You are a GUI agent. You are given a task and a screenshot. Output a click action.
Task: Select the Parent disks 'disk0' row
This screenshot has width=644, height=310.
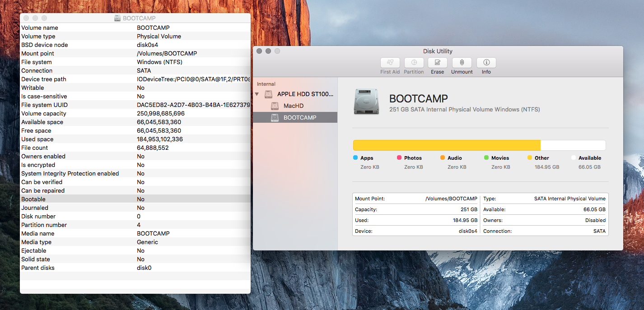click(x=135, y=268)
